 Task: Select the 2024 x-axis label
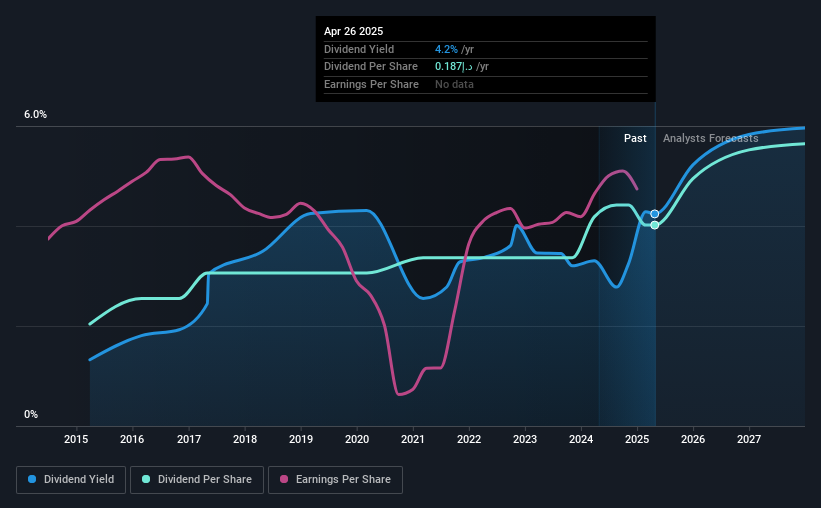581,439
